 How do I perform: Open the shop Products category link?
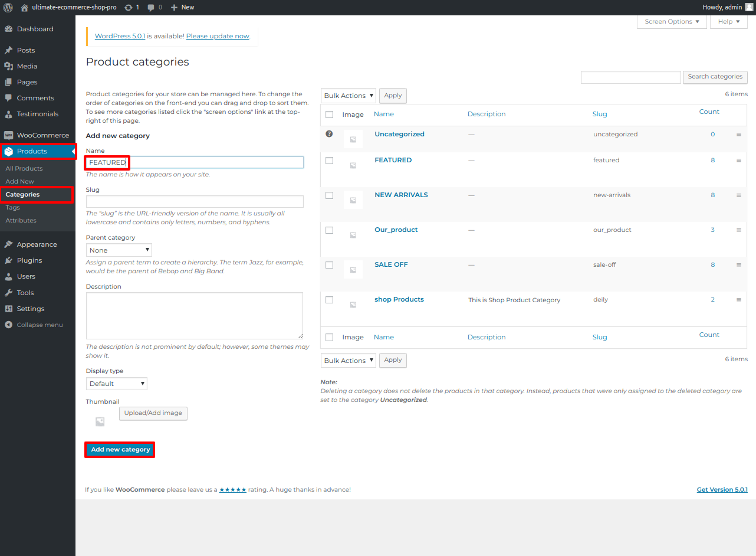click(x=399, y=299)
